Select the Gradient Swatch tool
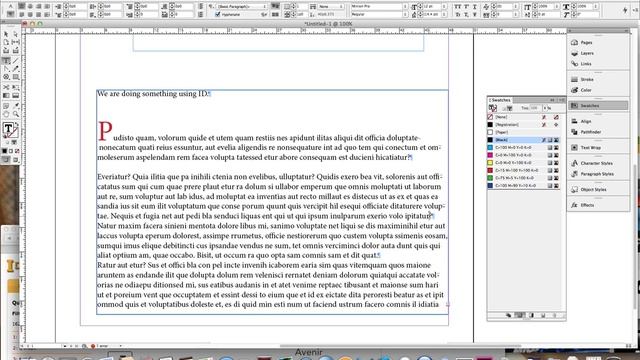 click(6, 96)
